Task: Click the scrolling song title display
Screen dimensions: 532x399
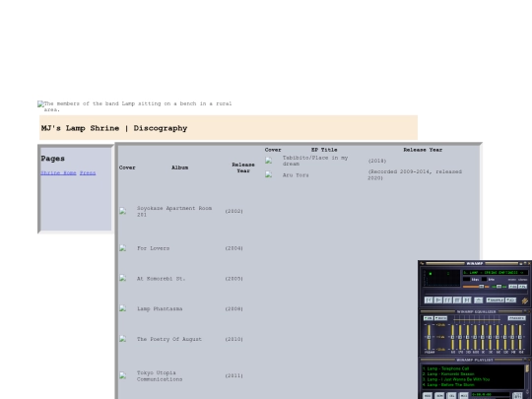Action: 496,273
